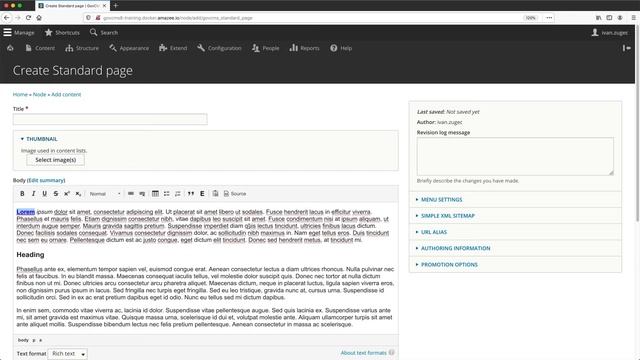
Task: Open the Structure admin menu
Action: tap(82, 48)
